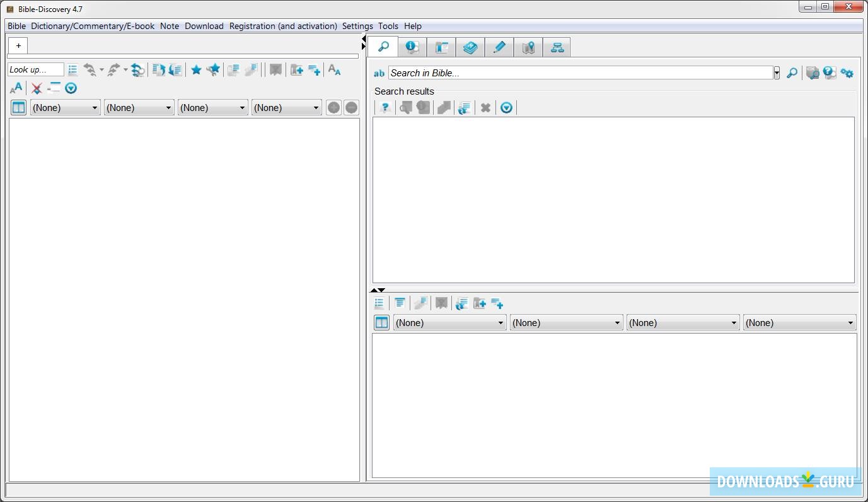Open the Dictionary/Commentary/E-book menu
The height and width of the screenshot is (502, 868).
[93, 26]
